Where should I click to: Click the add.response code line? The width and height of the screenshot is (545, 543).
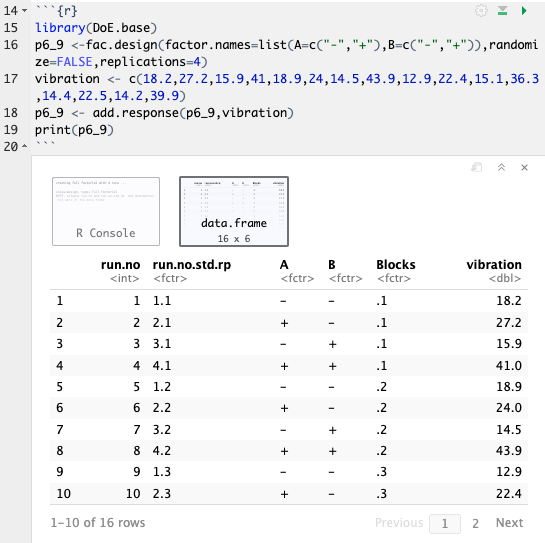[x=164, y=113]
